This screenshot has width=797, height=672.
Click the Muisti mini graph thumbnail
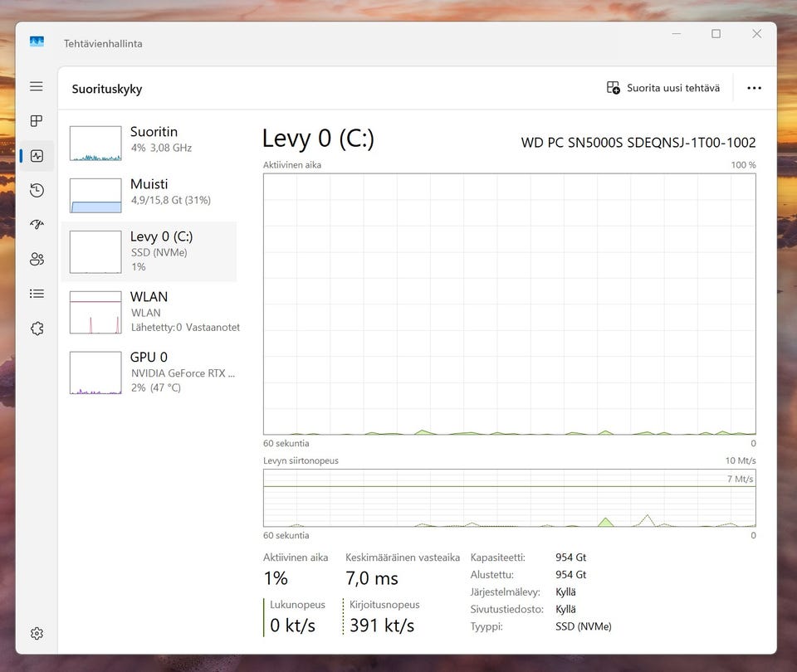95,196
